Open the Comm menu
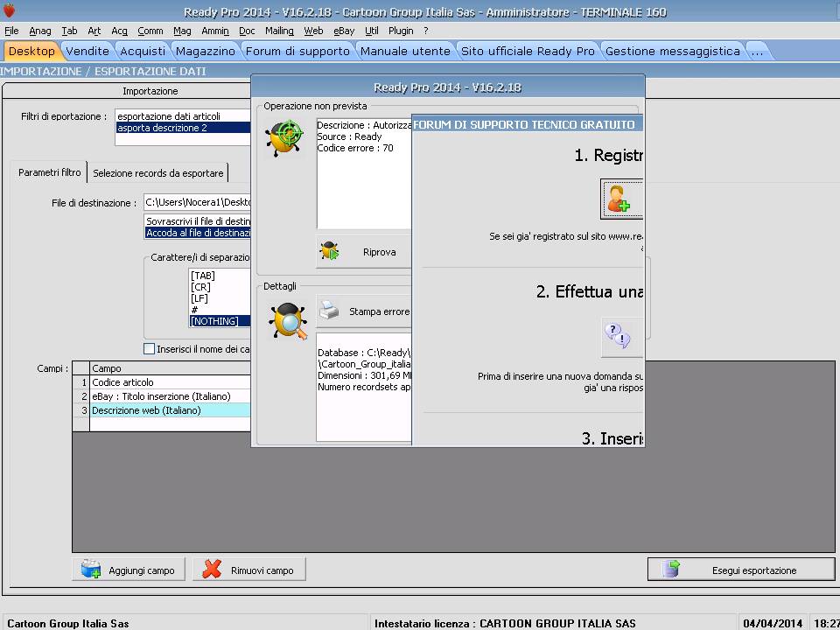This screenshot has height=630, width=840. [150, 31]
